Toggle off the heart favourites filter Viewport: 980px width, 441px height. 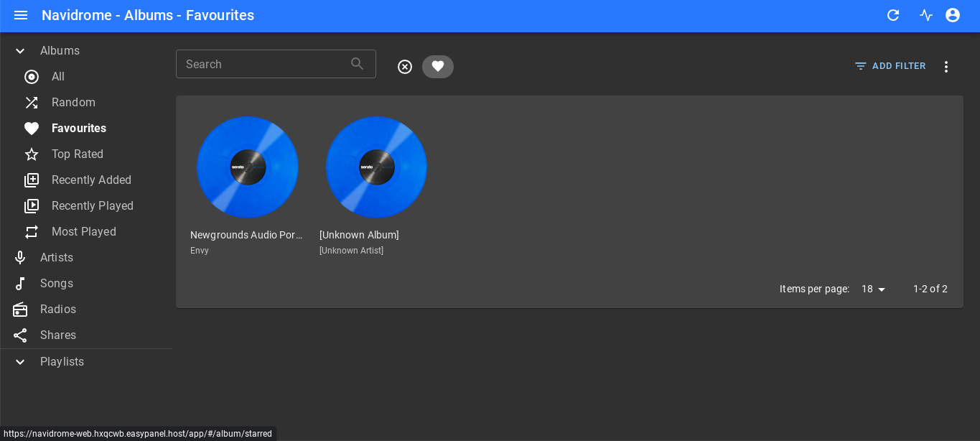pos(438,67)
